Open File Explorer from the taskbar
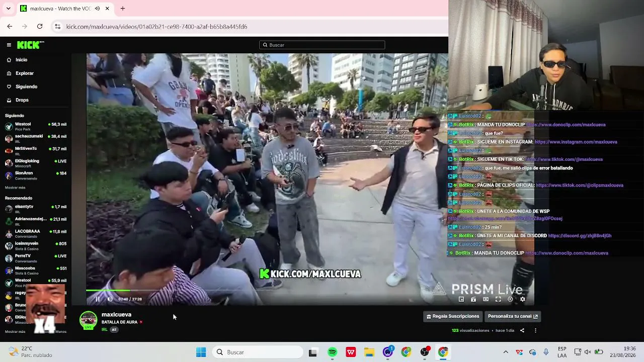Viewport: 644px width, 362px height. [x=369, y=352]
